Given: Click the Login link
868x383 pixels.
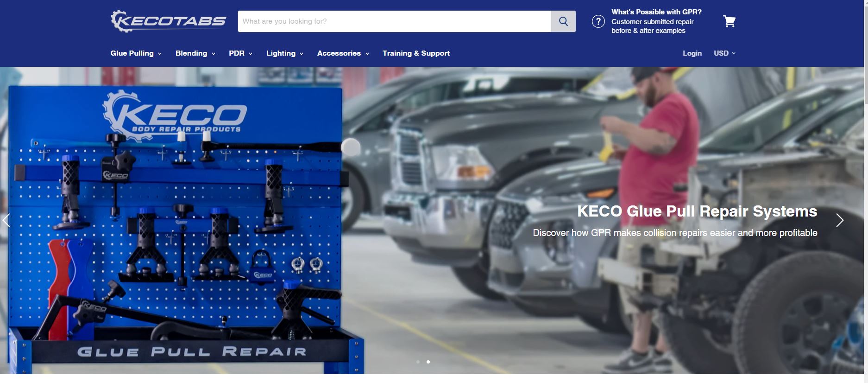Looking at the screenshot, I should click(x=692, y=53).
